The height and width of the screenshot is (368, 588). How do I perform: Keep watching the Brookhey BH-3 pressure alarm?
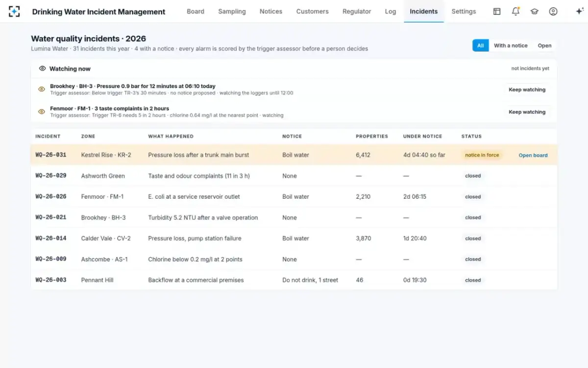tap(527, 90)
